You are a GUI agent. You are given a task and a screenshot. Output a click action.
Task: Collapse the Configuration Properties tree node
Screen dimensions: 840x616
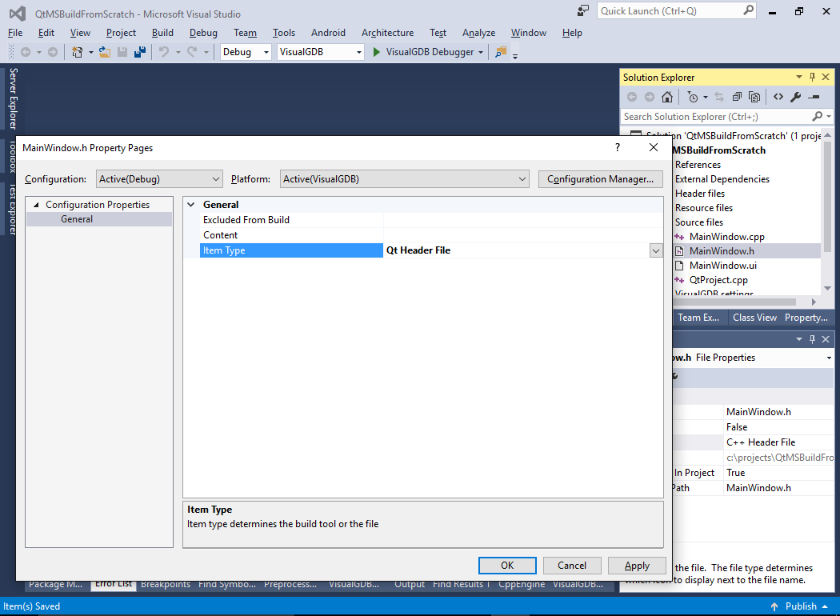click(x=36, y=205)
